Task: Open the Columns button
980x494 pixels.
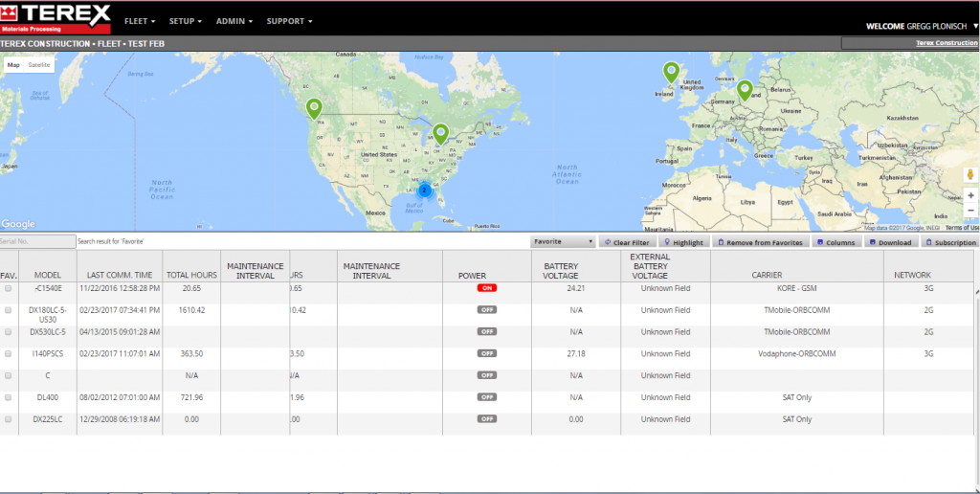Action: 836,242
